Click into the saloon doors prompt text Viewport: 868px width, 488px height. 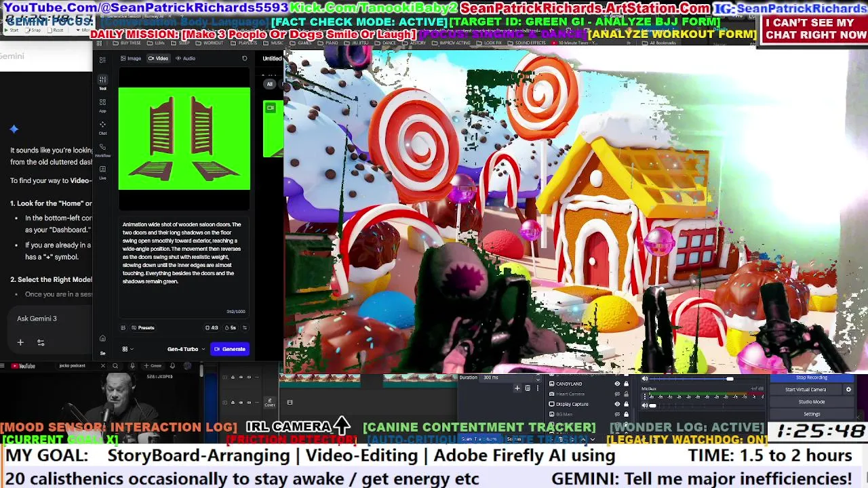(183, 253)
